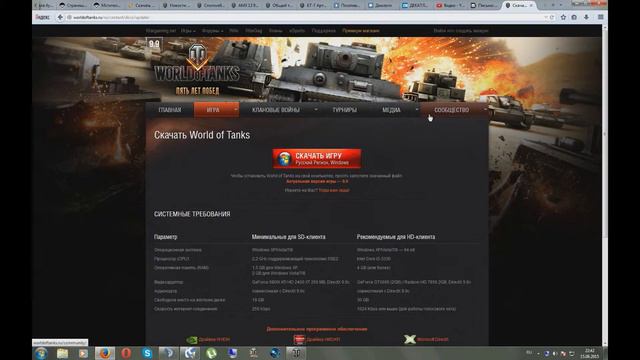Click the 9.9 version badge on the banner
Screen dimensions: 640x360
(x=154, y=44)
